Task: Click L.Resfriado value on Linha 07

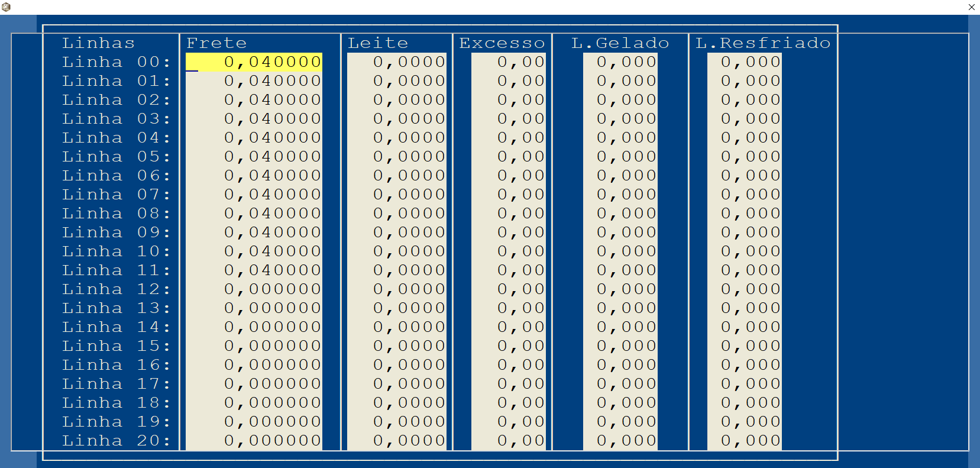Action: pos(745,195)
